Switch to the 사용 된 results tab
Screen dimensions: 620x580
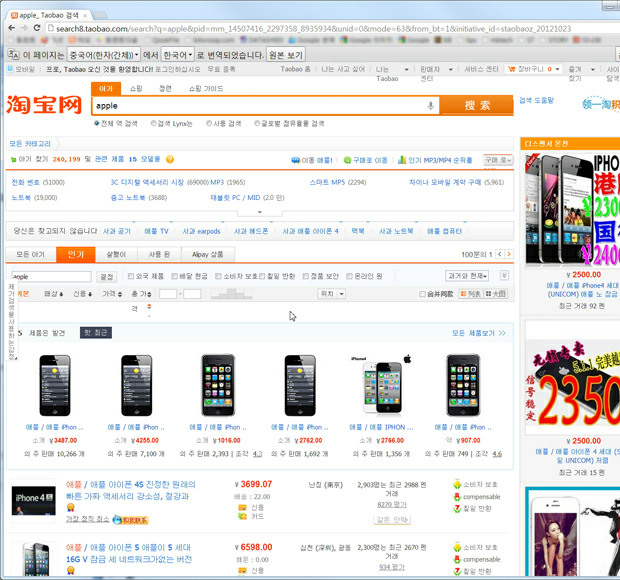tap(159, 255)
